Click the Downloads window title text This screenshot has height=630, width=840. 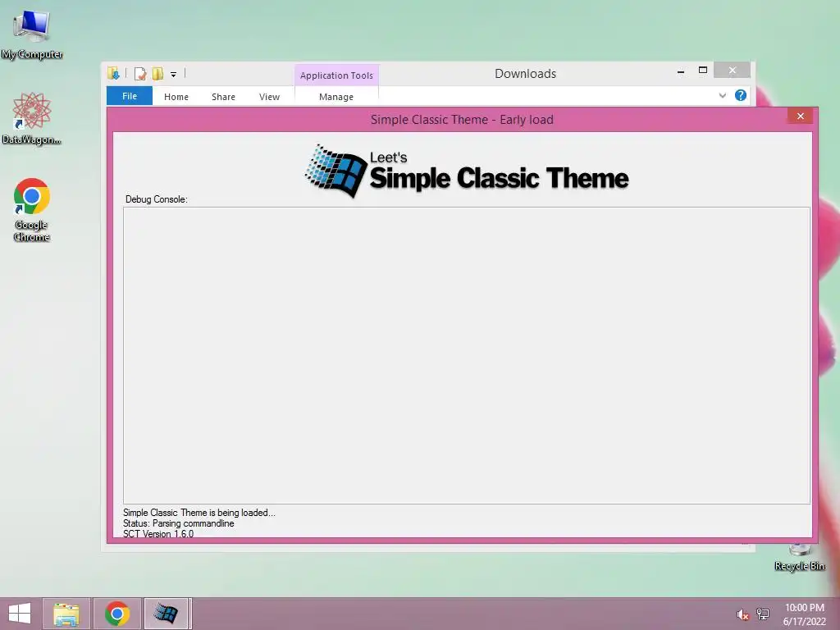point(526,73)
